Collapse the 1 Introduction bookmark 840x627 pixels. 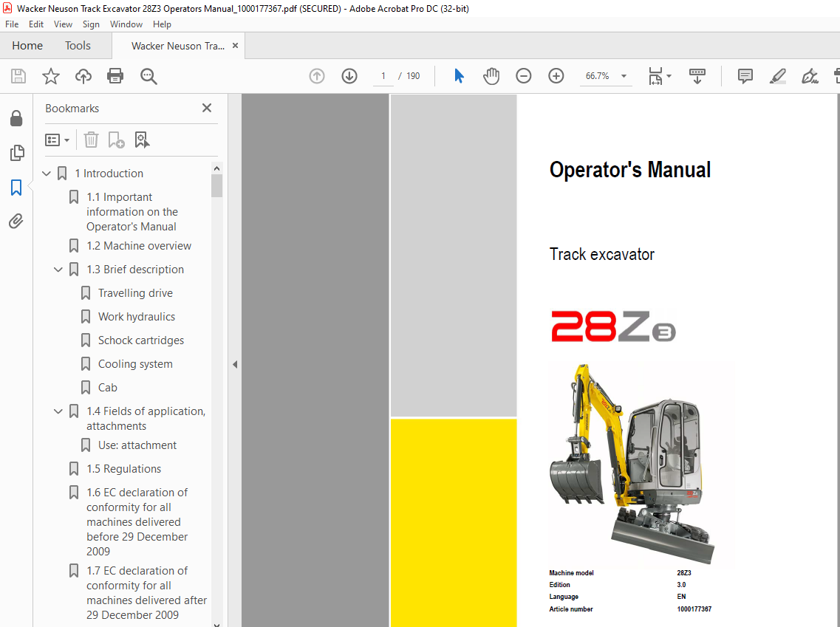coord(47,174)
